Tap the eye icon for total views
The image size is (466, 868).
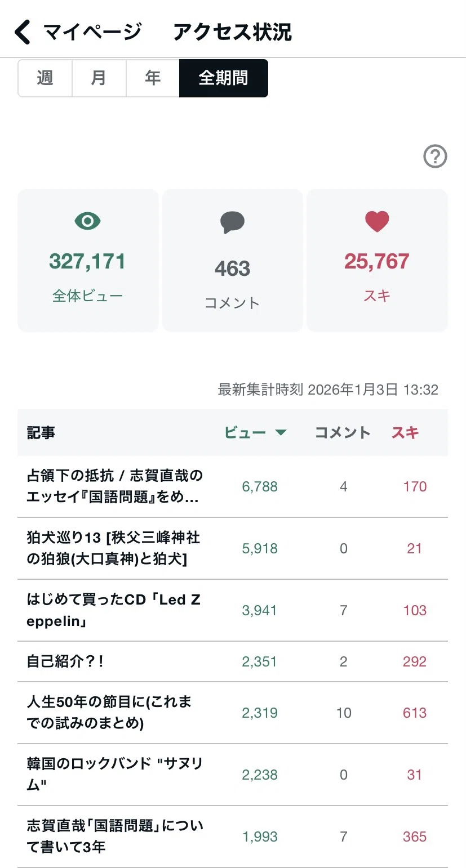coord(87,221)
